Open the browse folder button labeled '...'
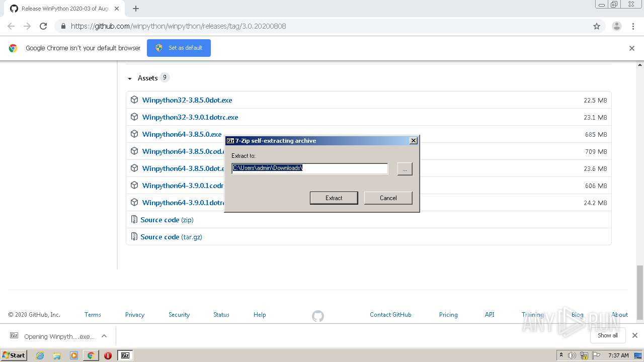Image resolution: width=644 pixels, height=362 pixels. 405,168
